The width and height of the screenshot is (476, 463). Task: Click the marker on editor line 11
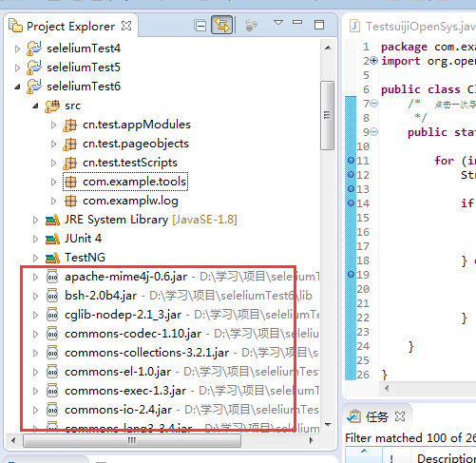click(351, 160)
